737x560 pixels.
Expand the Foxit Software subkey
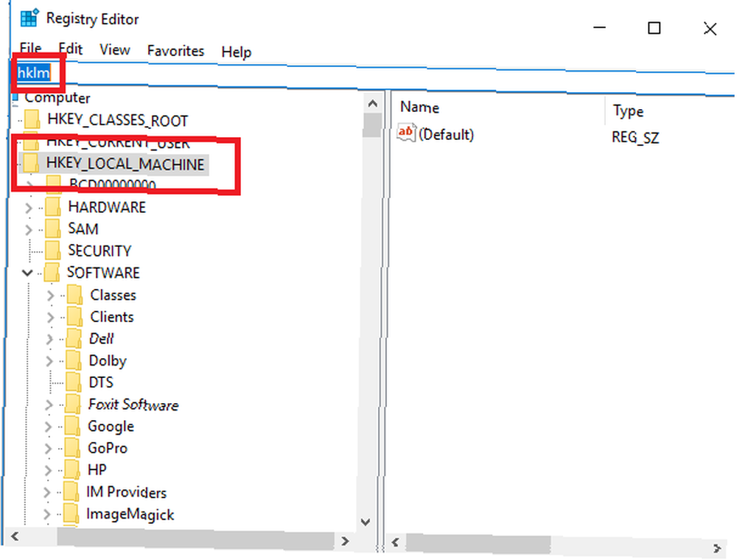click(x=49, y=405)
